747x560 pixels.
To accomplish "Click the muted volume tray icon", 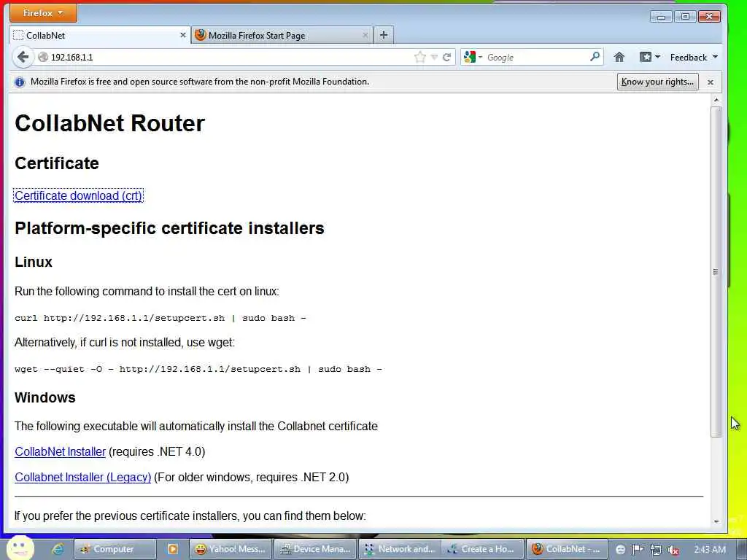I will point(673,550).
